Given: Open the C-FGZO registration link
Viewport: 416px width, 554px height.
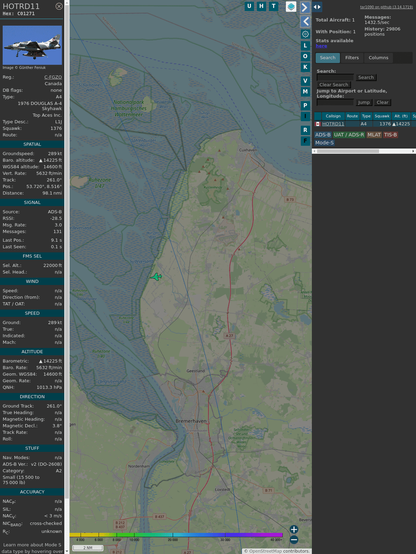Looking at the screenshot, I should click(x=53, y=77).
